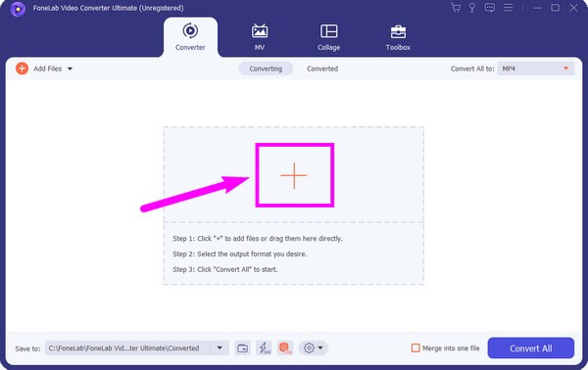Viewport: 588px width, 370px height.
Task: Open the output folder icon
Action: (243, 348)
